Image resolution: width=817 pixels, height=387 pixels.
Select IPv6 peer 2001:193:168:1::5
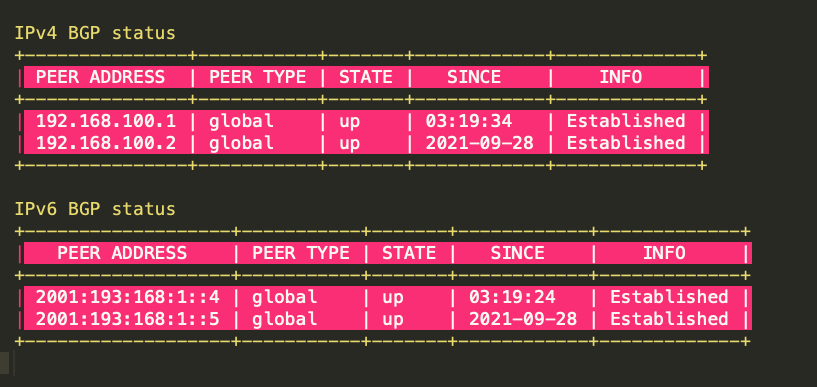click(128, 318)
